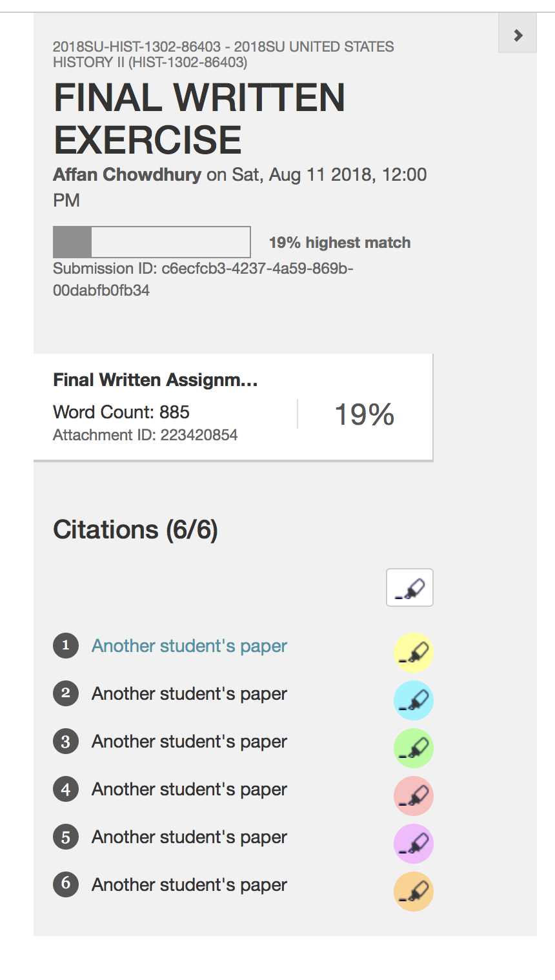The height and width of the screenshot is (980, 555).
Task: Toggle the green highlight for citation 3
Action: click(x=413, y=748)
